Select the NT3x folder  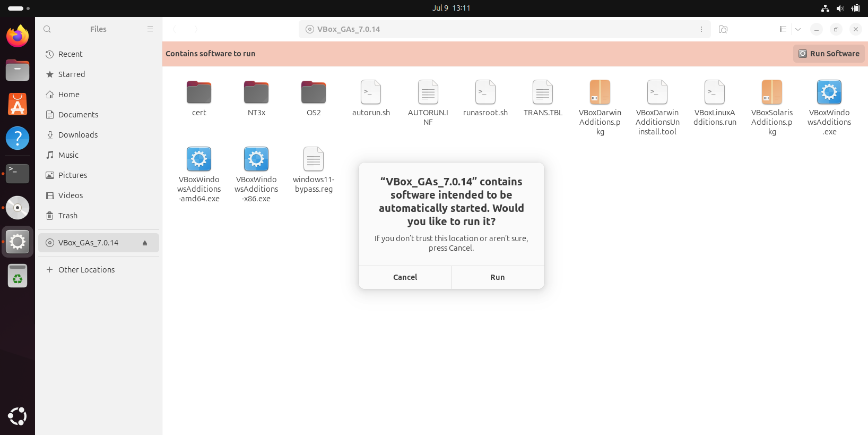click(x=256, y=98)
